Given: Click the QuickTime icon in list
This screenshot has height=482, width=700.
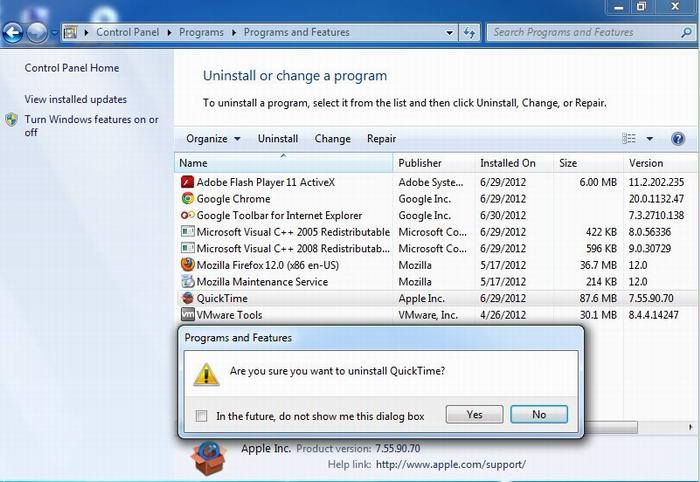Looking at the screenshot, I should pos(188,298).
